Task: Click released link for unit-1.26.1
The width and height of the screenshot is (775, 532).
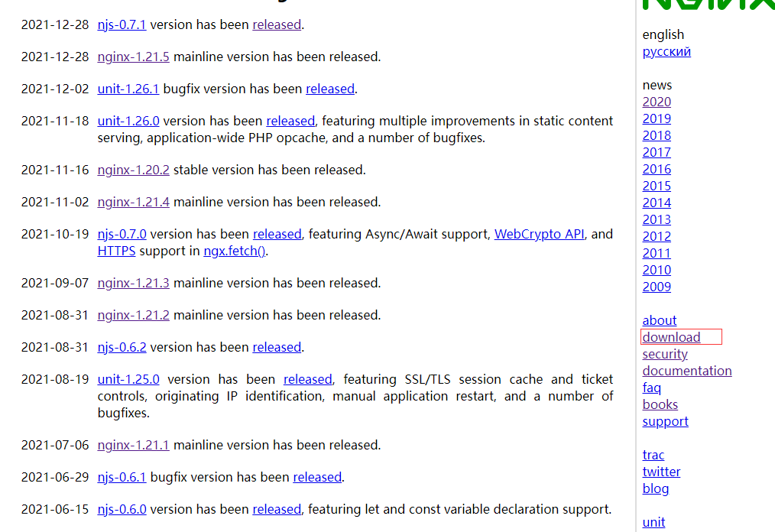Action: (x=330, y=89)
